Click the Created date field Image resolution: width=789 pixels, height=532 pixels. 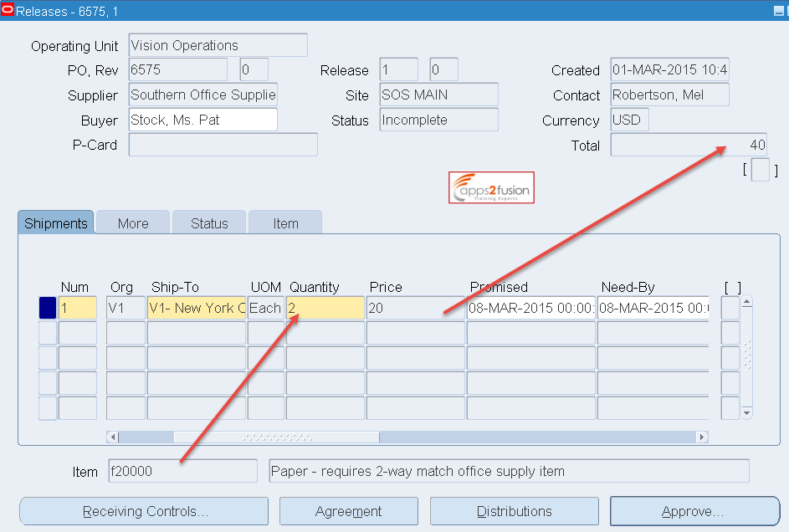pos(669,69)
